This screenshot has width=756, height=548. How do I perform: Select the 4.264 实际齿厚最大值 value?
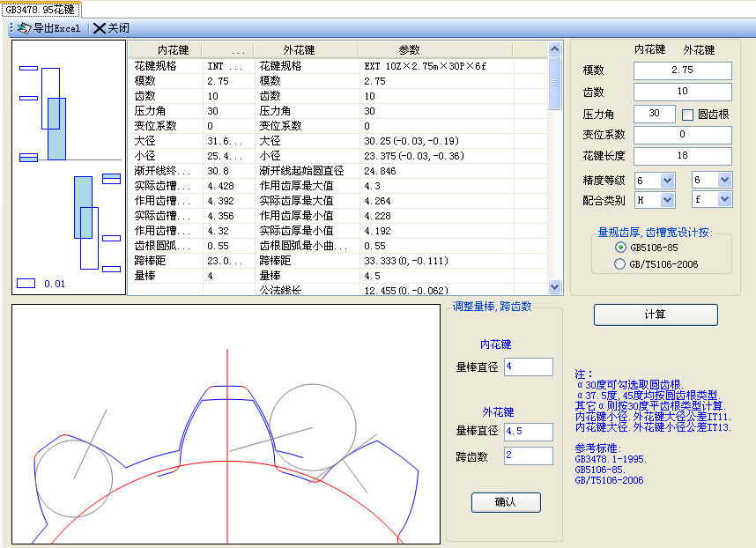pos(436,201)
